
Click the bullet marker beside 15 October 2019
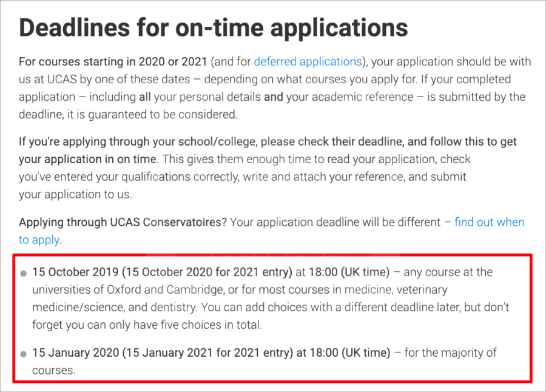click(x=23, y=273)
